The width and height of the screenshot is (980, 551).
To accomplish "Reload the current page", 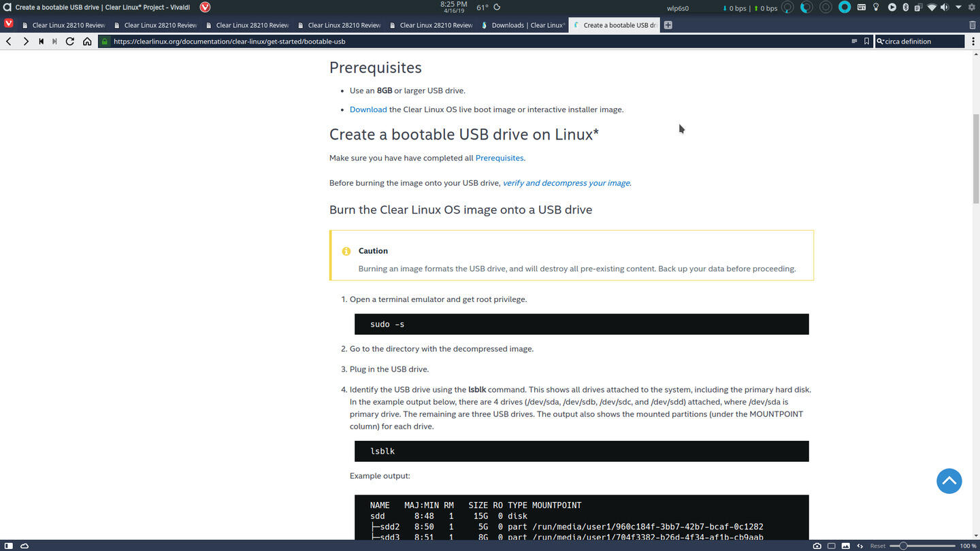I will [x=70, y=41].
